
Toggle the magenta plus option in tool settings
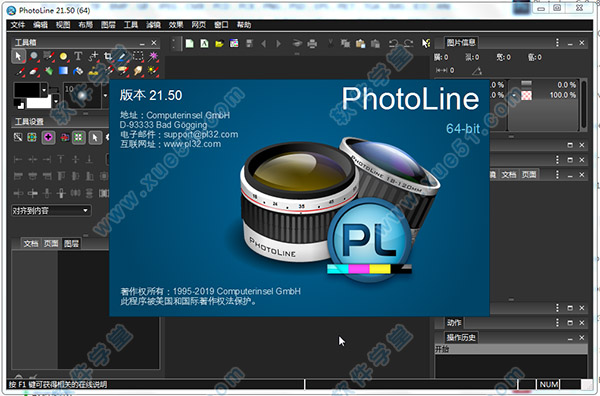(x=48, y=137)
